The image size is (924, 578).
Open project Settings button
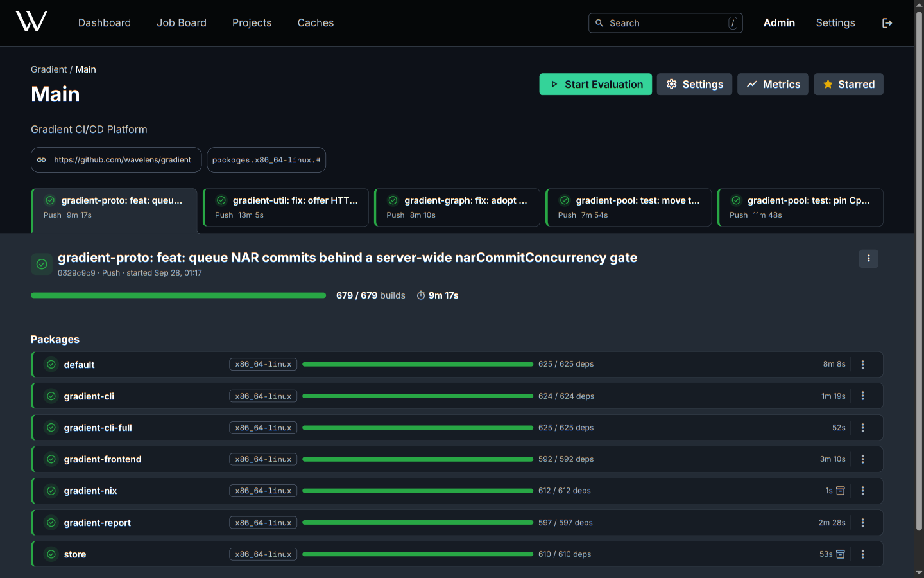pyautogui.click(x=694, y=84)
